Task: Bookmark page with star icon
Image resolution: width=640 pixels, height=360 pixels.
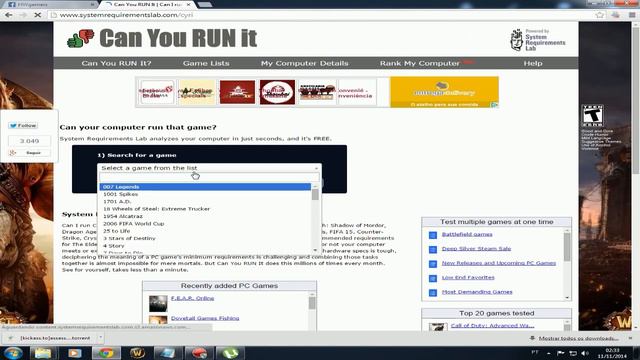Action: tap(600, 15)
